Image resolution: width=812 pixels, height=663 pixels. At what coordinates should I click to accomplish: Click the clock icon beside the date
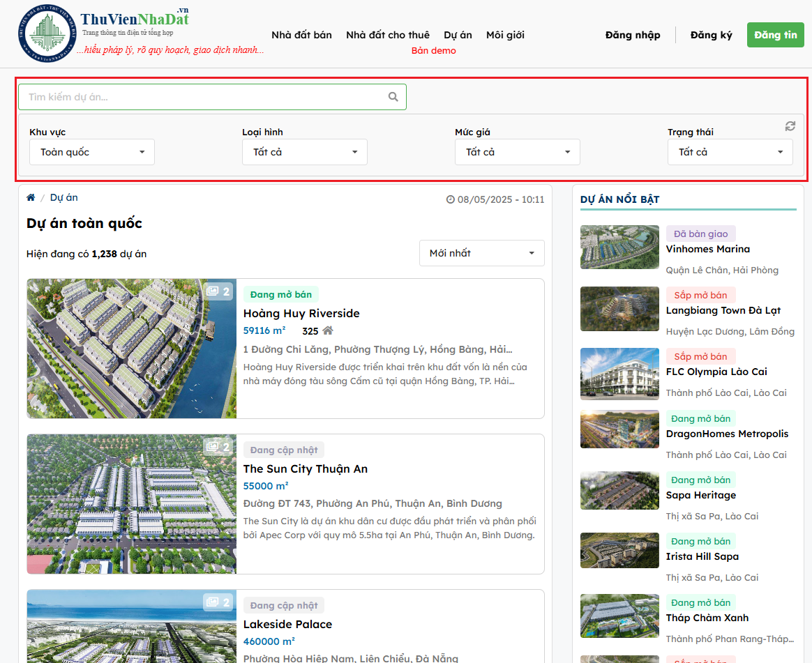[x=450, y=199]
